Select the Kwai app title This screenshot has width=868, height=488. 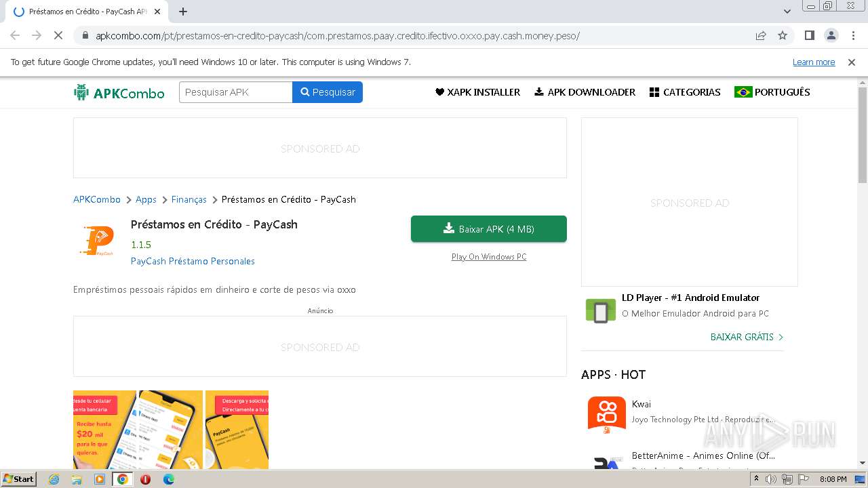click(642, 404)
